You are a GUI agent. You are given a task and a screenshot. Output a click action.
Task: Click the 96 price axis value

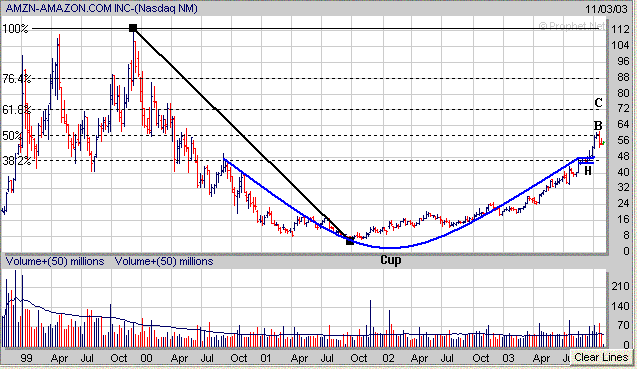623,61
